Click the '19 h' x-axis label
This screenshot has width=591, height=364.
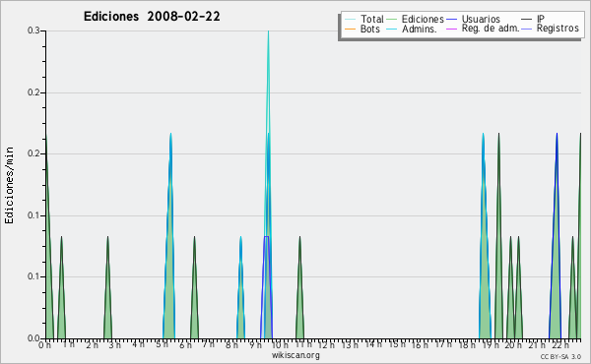(x=491, y=345)
